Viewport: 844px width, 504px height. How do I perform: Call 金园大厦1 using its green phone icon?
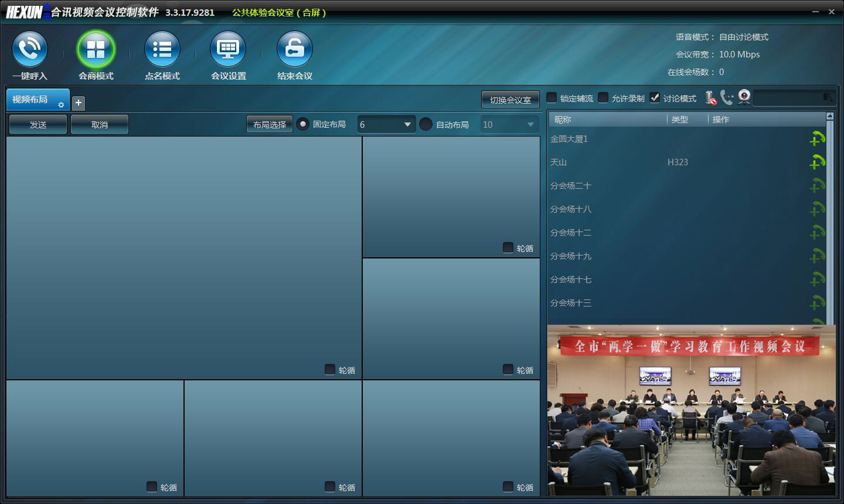818,139
